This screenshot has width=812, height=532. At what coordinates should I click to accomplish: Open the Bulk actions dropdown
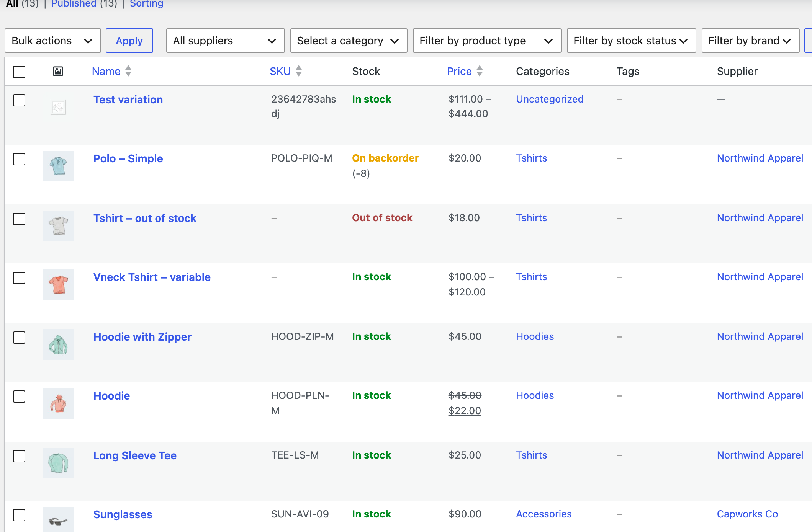coord(53,41)
